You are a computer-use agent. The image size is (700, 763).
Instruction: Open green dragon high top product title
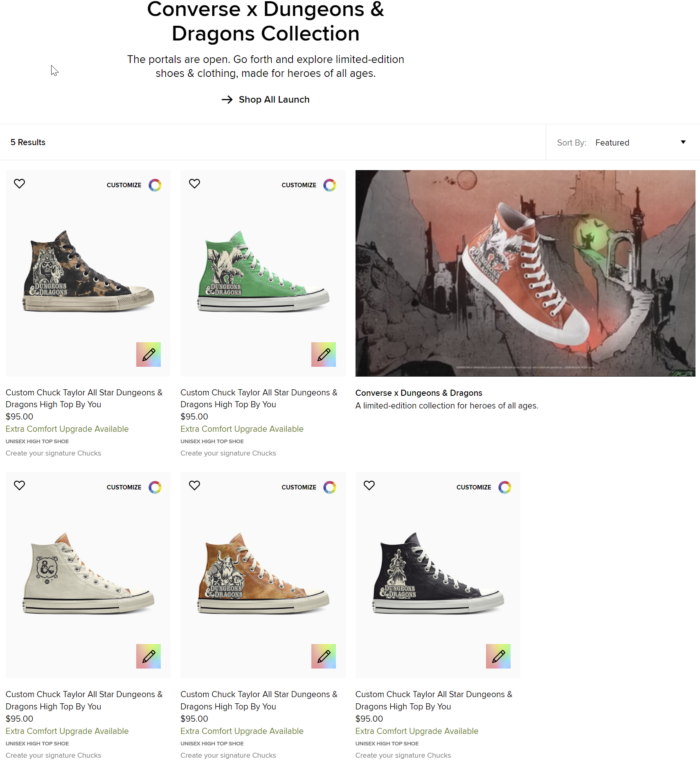click(259, 398)
